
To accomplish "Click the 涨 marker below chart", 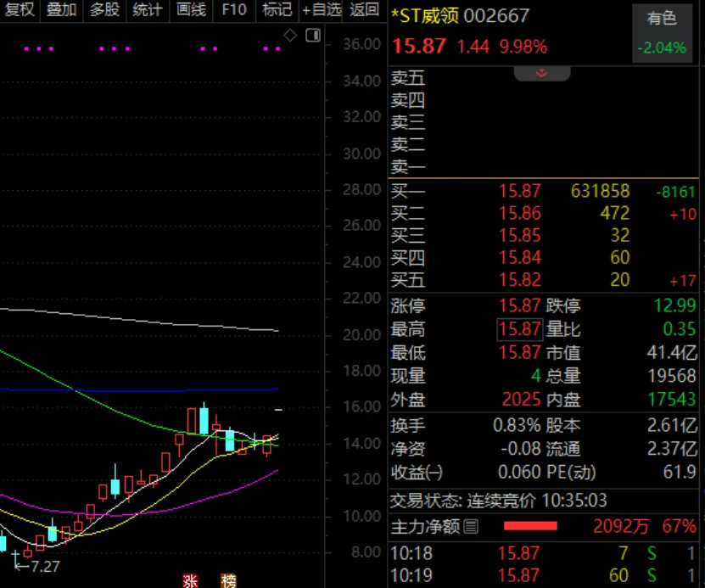I will (190, 581).
